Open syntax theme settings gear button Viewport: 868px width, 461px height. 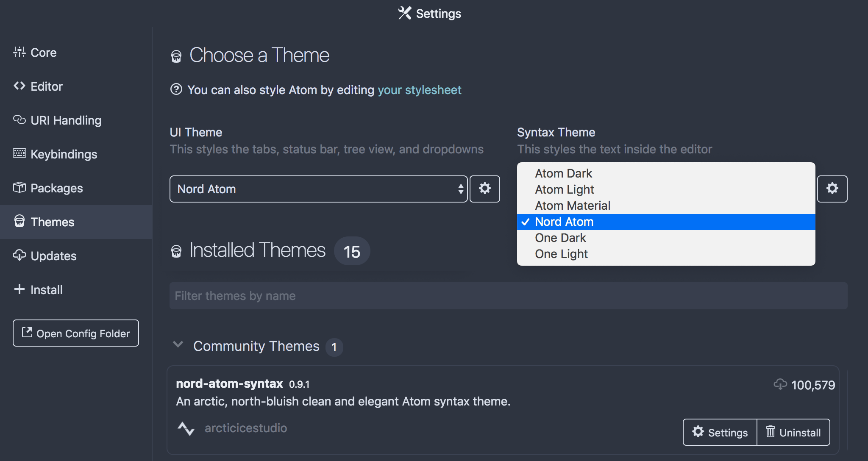tap(832, 189)
